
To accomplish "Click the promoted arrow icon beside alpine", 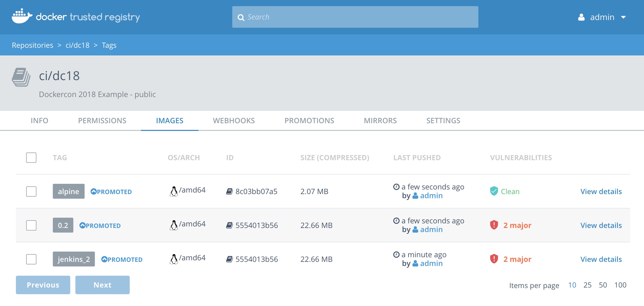I will click(94, 192).
